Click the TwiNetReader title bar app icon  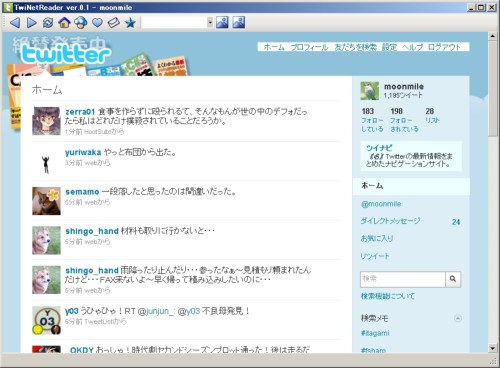pyautogui.click(x=8, y=7)
